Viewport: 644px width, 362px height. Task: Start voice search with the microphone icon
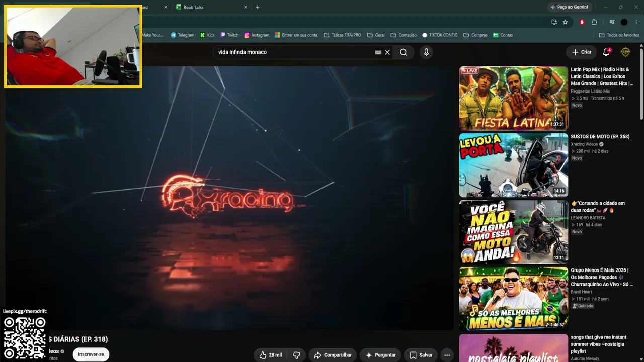(426, 52)
